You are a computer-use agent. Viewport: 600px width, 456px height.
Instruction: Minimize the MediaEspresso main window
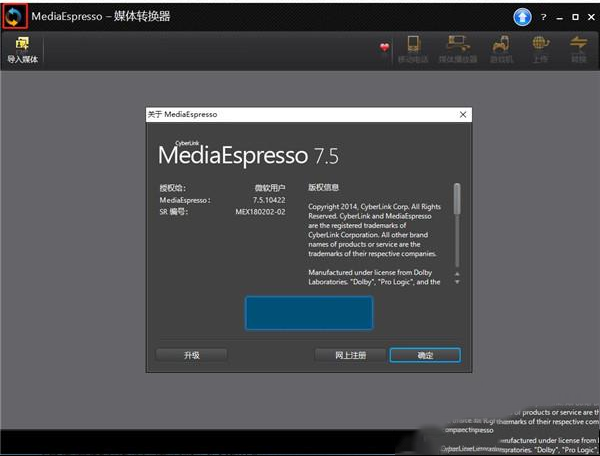tap(559, 18)
